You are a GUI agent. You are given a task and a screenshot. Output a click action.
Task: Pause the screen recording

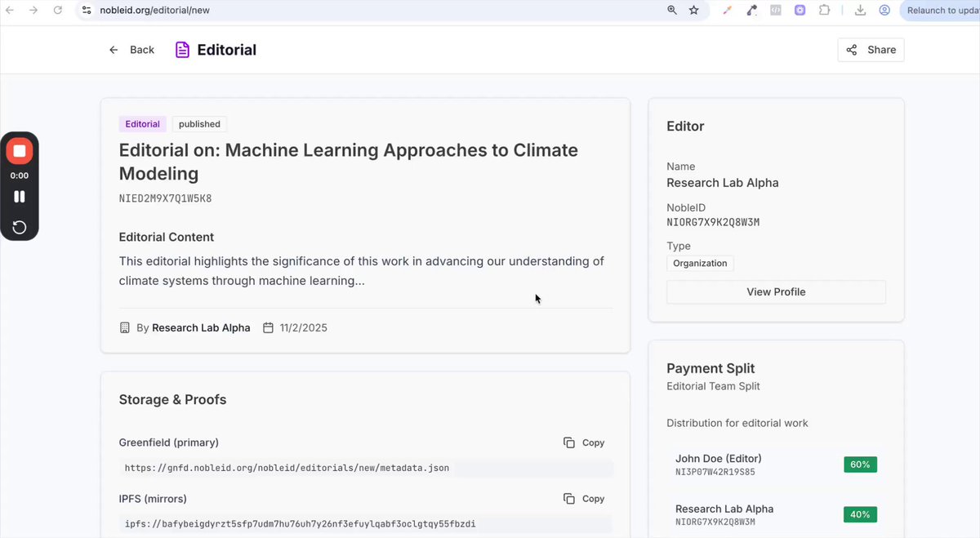[20, 197]
